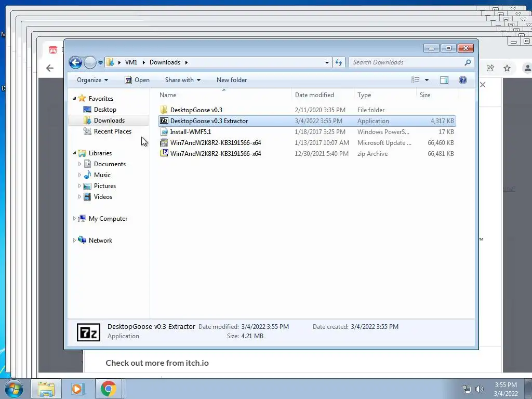The height and width of the screenshot is (399, 532).
Task: Select the DesktopGoose v0.3 folder icon
Action: coord(164,110)
